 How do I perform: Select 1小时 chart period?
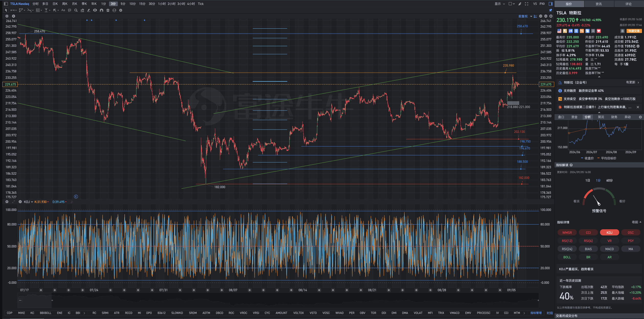coord(162,4)
